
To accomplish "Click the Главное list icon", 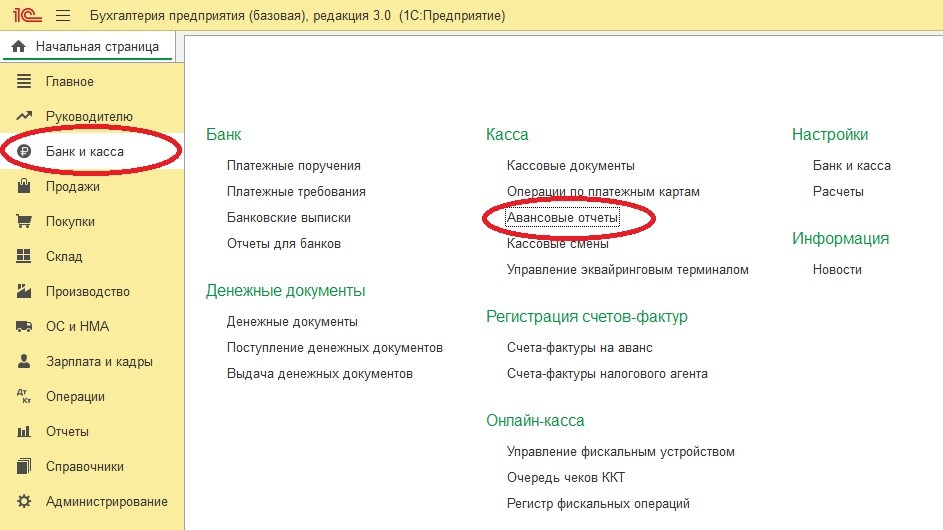I will click(25, 81).
